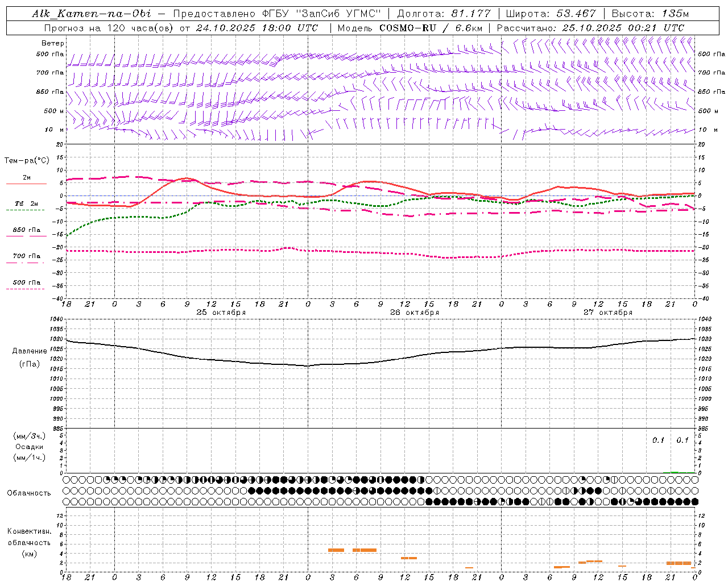Click the Осадки panel label
728x582 pixels.
30,447
